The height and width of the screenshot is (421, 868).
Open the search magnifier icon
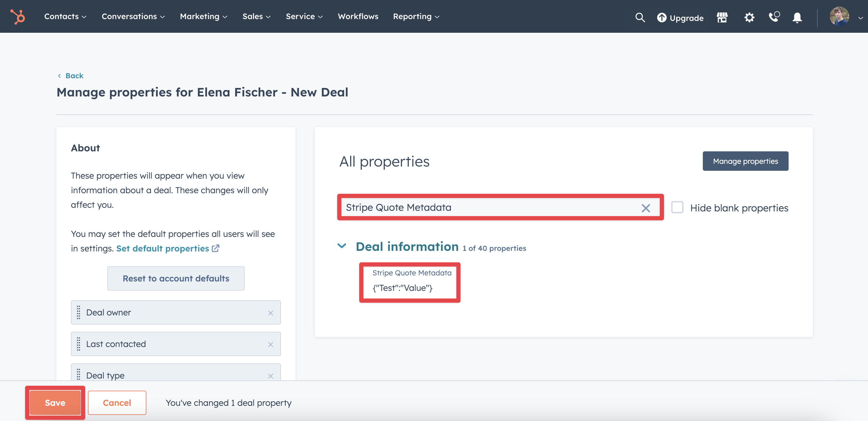640,17
